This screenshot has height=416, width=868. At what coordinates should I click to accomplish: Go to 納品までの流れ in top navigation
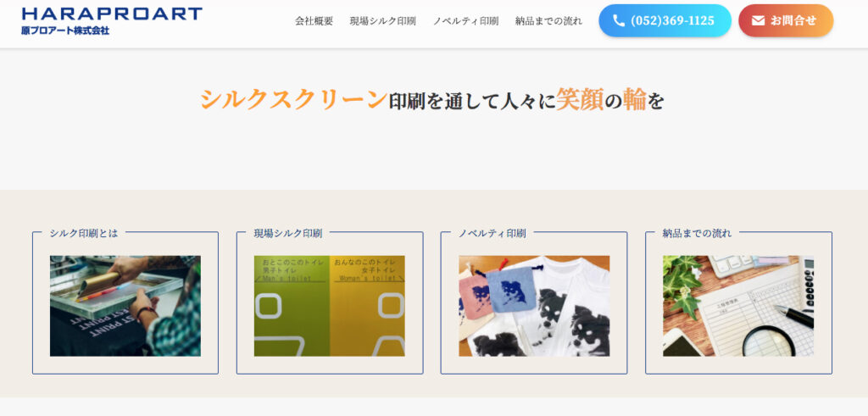click(x=548, y=21)
